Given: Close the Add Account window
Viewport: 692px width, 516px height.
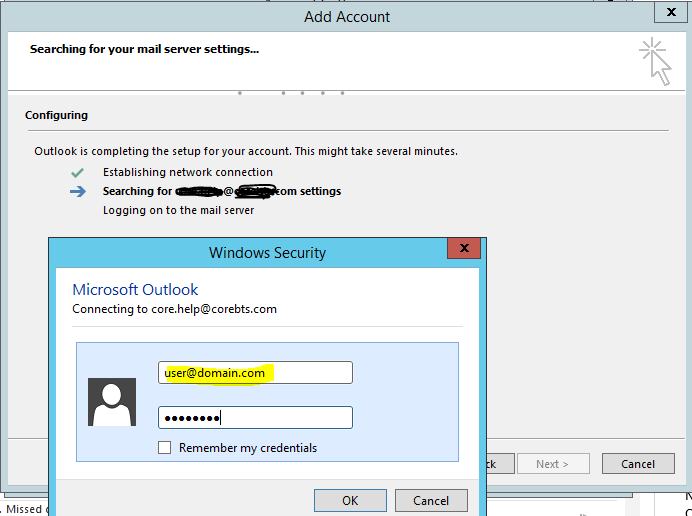Looking at the screenshot, I should pyautogui.click(x=671, y=12).
